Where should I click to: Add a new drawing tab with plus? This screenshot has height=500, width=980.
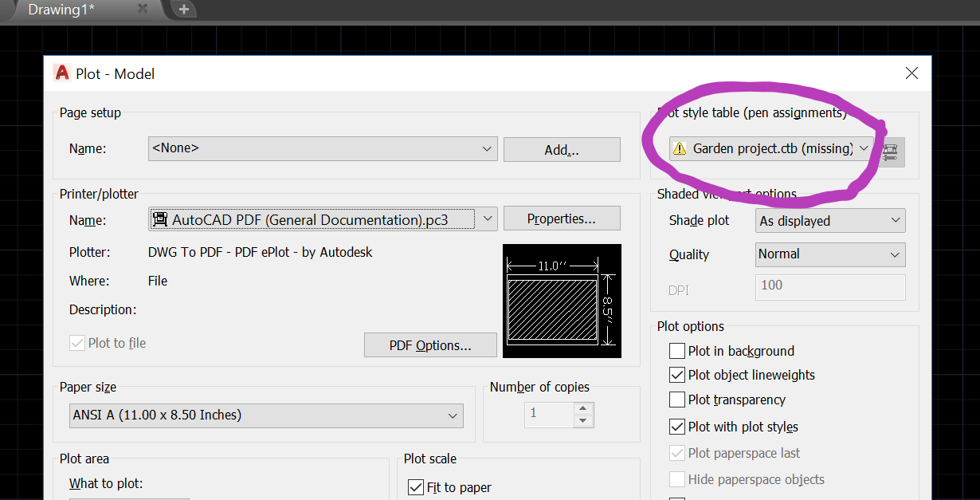click(184, 9)
